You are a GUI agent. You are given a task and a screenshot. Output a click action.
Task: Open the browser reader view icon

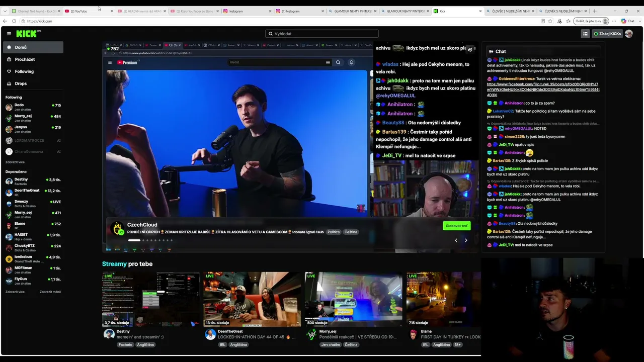[543, 21]
